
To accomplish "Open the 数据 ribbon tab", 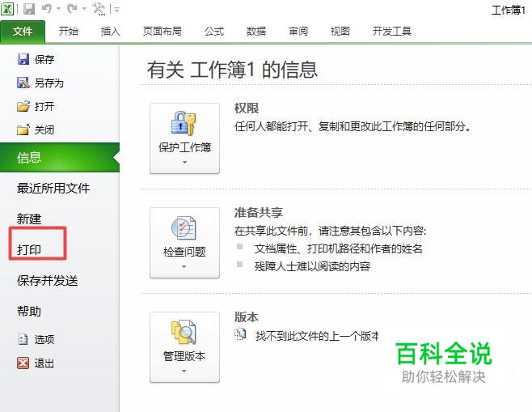I will click(x=256, y=32).
